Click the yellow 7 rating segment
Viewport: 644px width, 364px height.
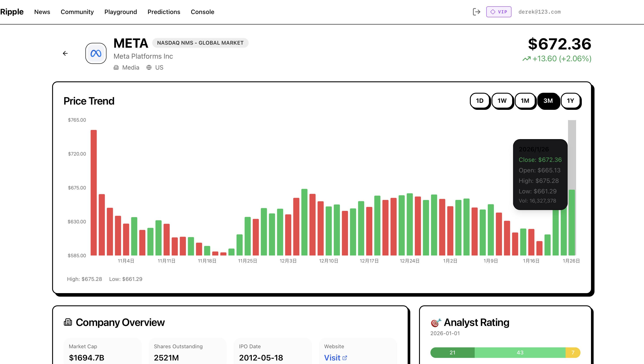573,352
